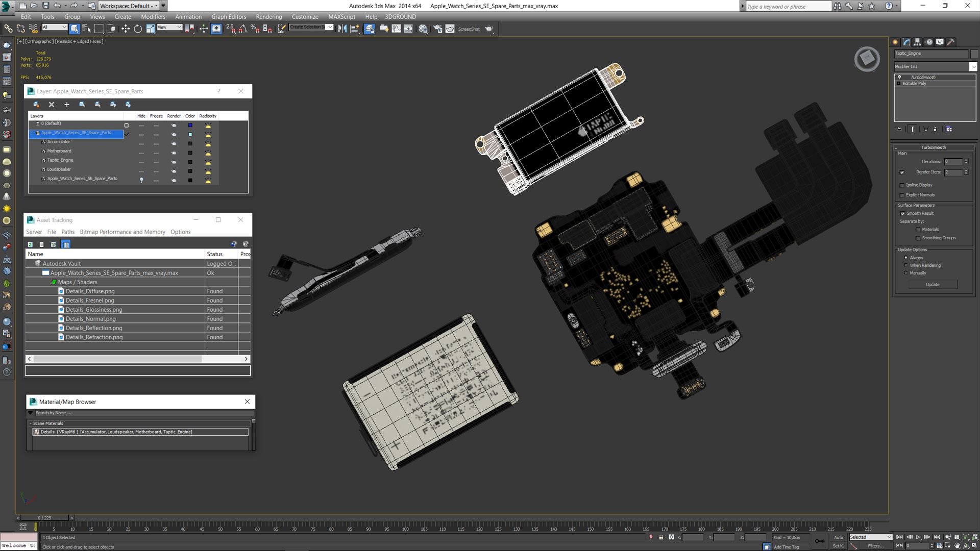Open Paths menu in Asset Tracking
Viewport: 980px width, 551px height.
click(68, 232)
